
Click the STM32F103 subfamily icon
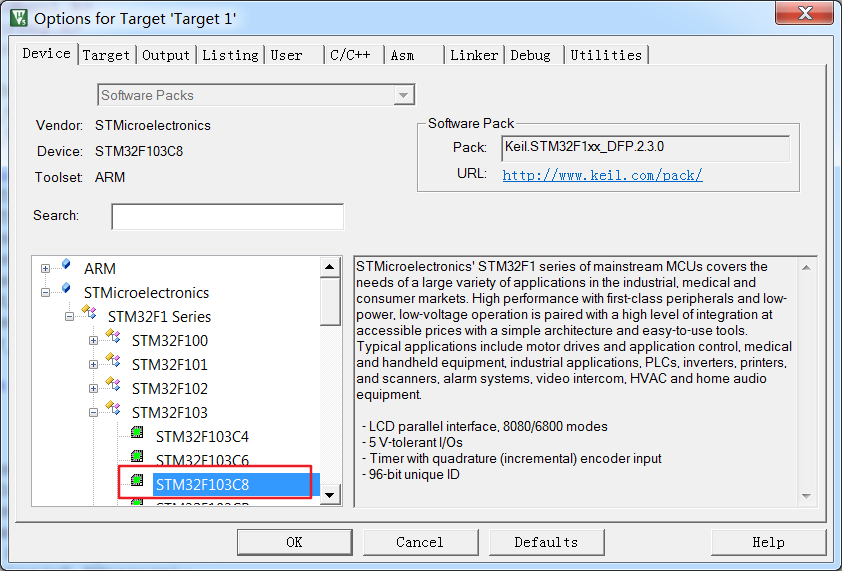pos(113,408)
